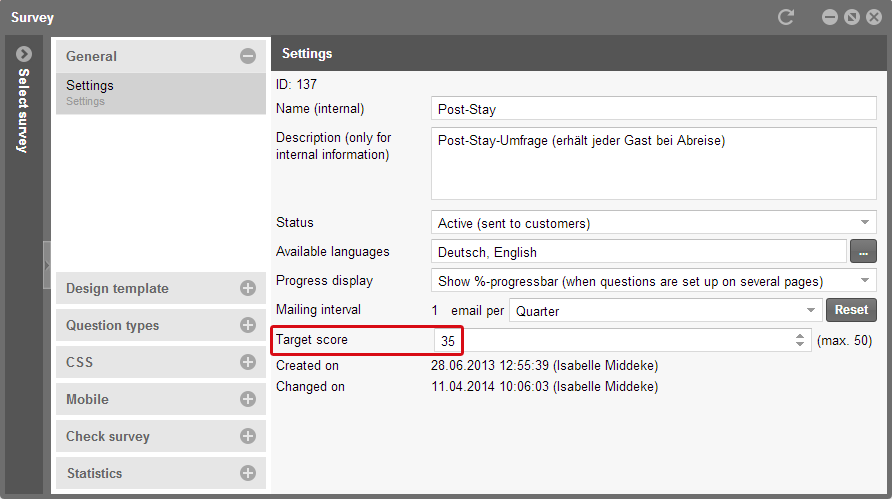892x499 pixels.
Task: Expand Mobile section plus icon
Action: point(247,399)
